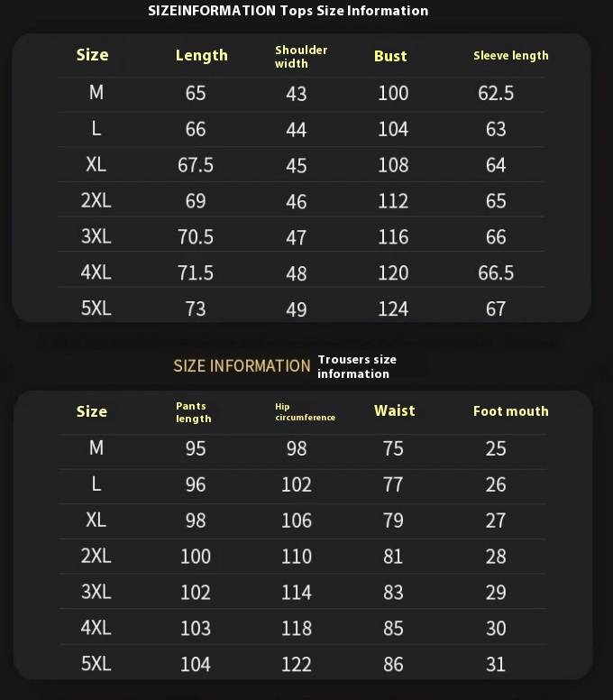Select the Shoulder width column header
613x700 pixels.
(301, 56)
